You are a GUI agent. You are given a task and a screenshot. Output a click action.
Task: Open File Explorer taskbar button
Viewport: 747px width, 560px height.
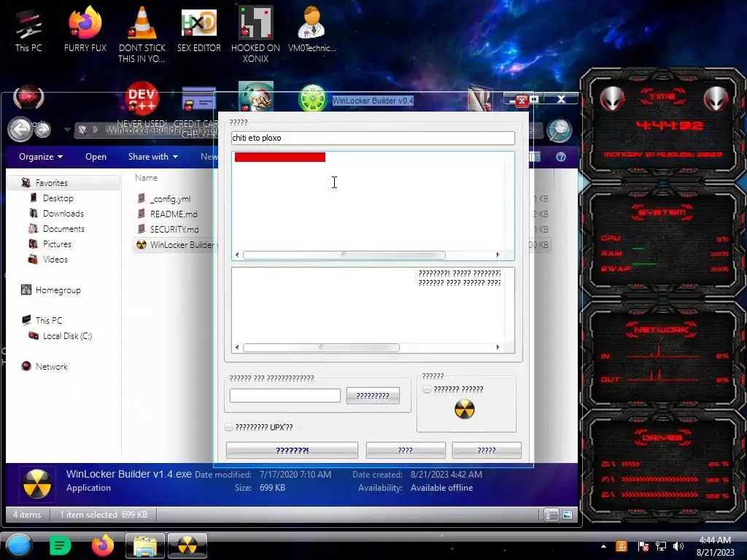[145, 545]
